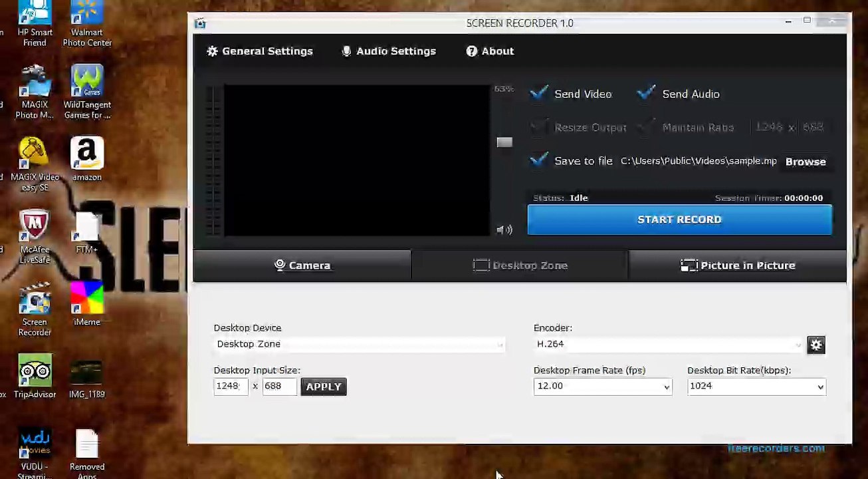Click the SCREEN RECORDER 1.0 title text
The width and height of the screenshot is (868, 479).
(x=520, y=23)
